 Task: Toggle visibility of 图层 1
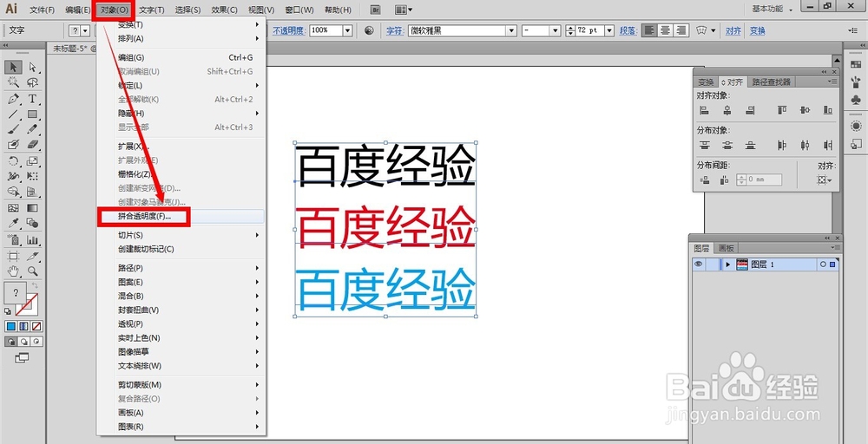click(x=699, y=264)
